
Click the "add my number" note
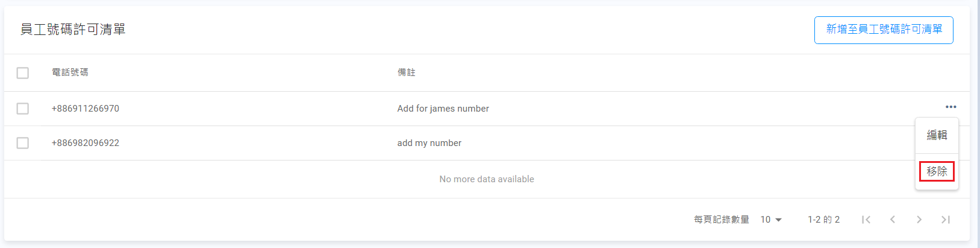[429, 143]
